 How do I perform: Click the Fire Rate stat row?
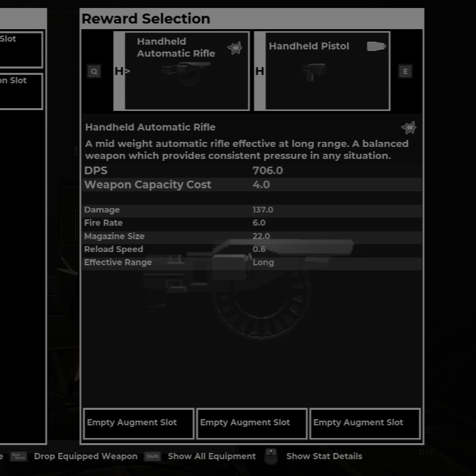[252, 223]
